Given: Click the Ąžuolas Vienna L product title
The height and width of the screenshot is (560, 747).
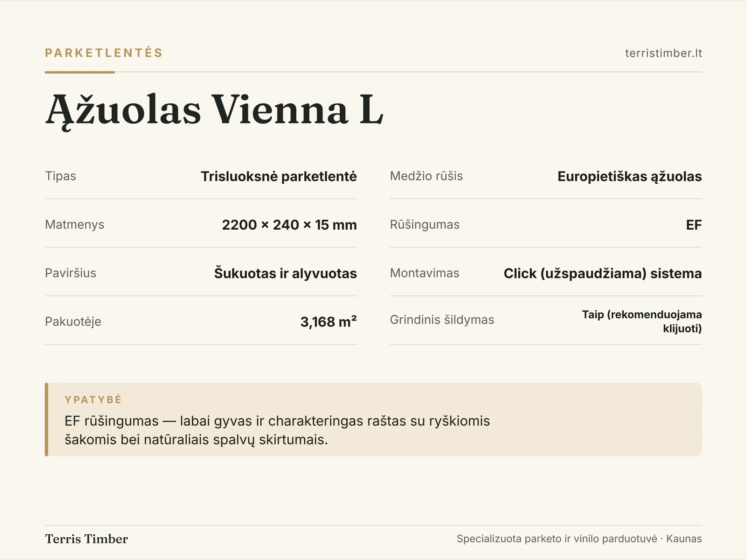Looking at the screenshot, I should [x=214, y=110].
